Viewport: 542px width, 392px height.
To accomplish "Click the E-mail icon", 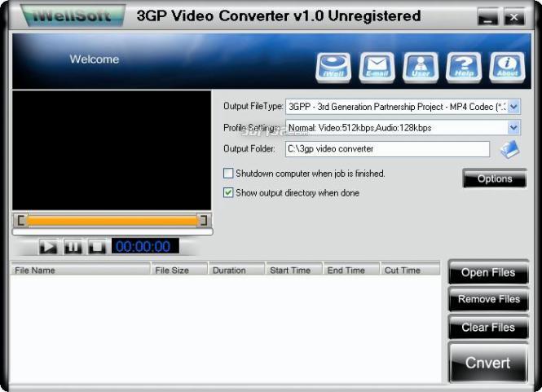I will pyautogui.click(x=377, y=68).
